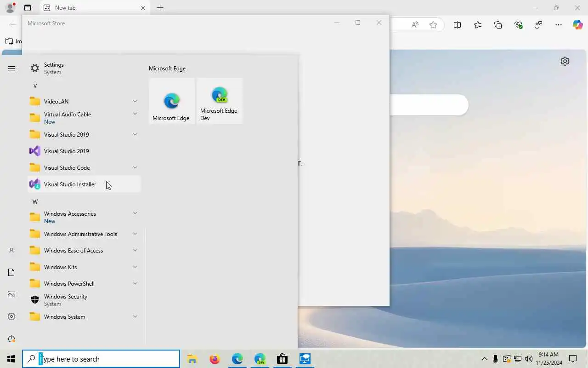Image resolution: width=588 pixels, height=368 pixels.
Task: Toggle Edge split screen icon
Action: tap(457, 25)
